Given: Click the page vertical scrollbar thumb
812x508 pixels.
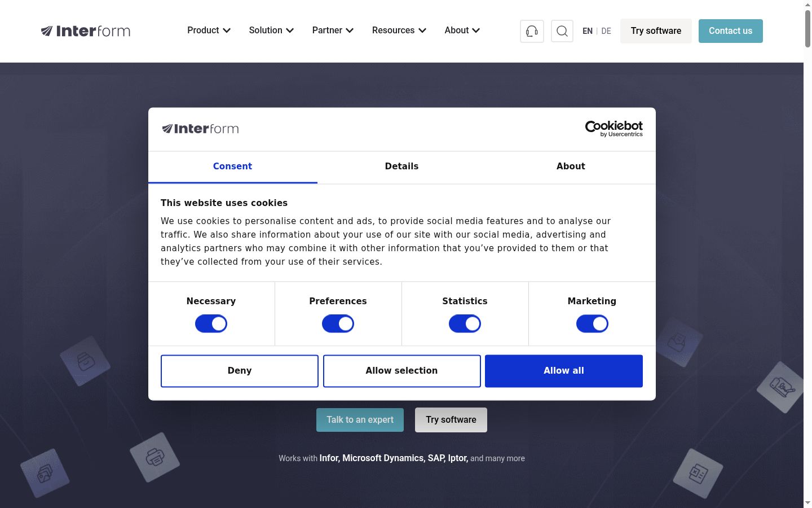Looking at the screenshot, I should tap(807, 27).
